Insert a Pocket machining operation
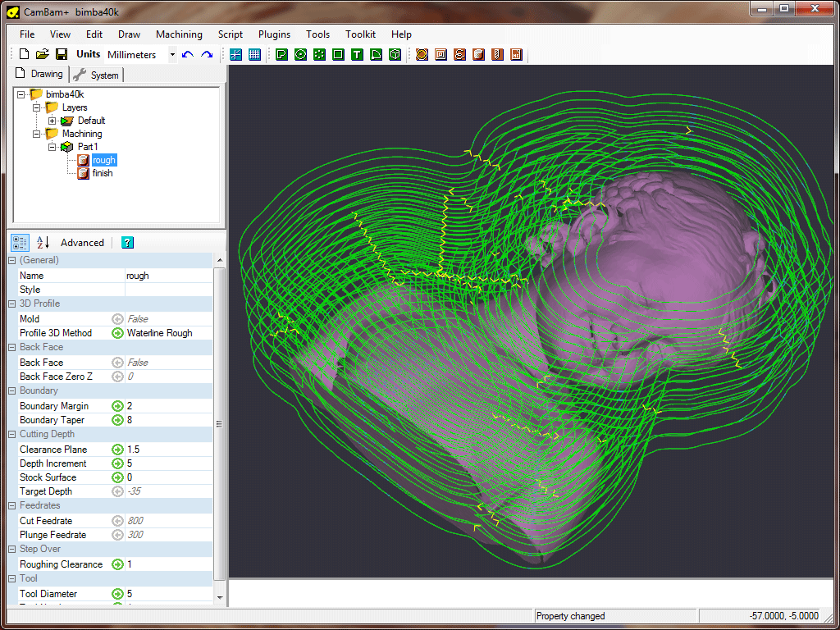This screenshot has height=630, width=840. click(x=441, y=54)
